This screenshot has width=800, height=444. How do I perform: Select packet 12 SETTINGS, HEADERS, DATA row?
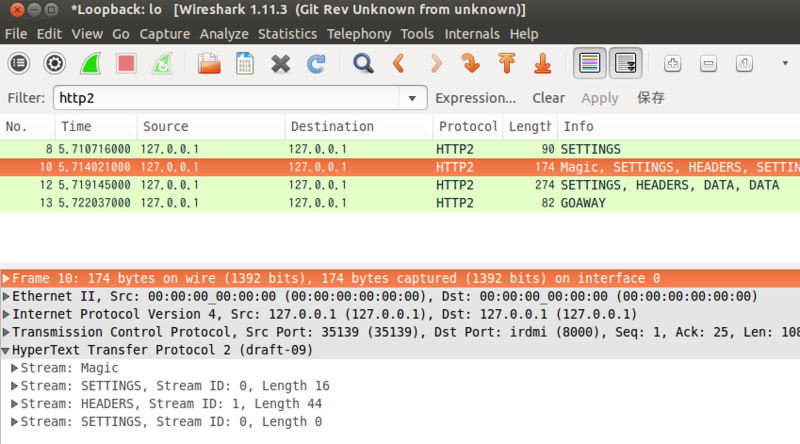pyautogui.click(x=400, y=185)
